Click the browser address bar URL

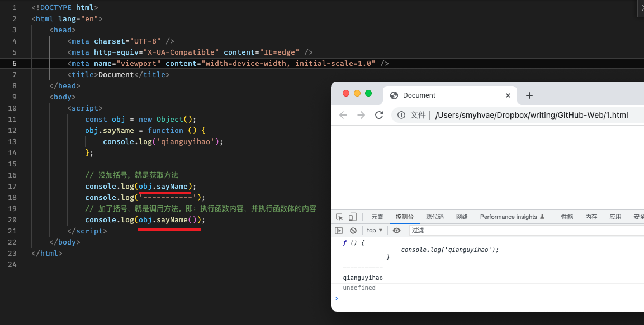pos(532,115)
